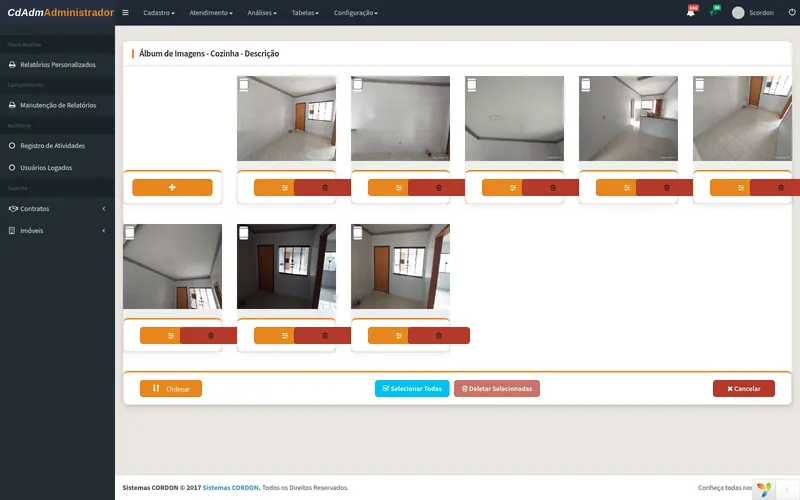Open the Configuração dropdown menu
This screenshot has width=800, height=500.
(356, 13)
